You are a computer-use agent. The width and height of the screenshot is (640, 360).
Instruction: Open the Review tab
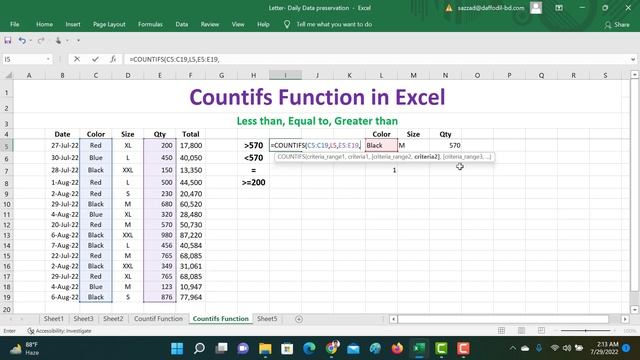pyautogui.click(x=209, y=24)
